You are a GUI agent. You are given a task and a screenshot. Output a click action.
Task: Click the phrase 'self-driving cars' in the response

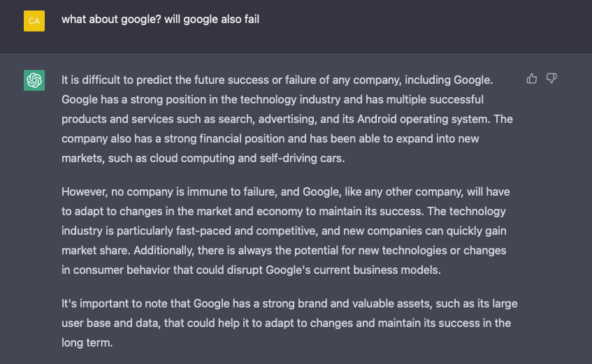pos(303,159)
